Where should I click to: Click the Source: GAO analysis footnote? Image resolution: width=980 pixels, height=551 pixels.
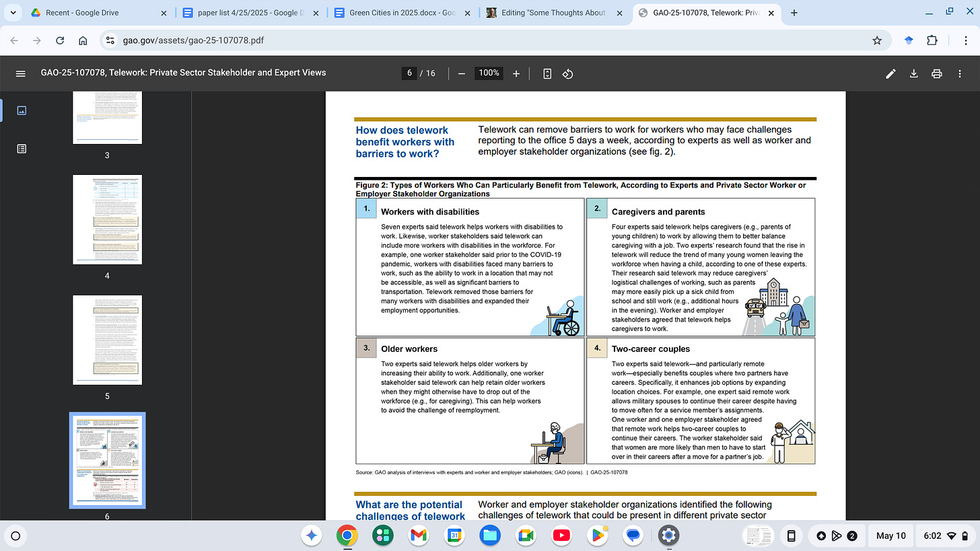pyautogui.click(x=491, y=472)
